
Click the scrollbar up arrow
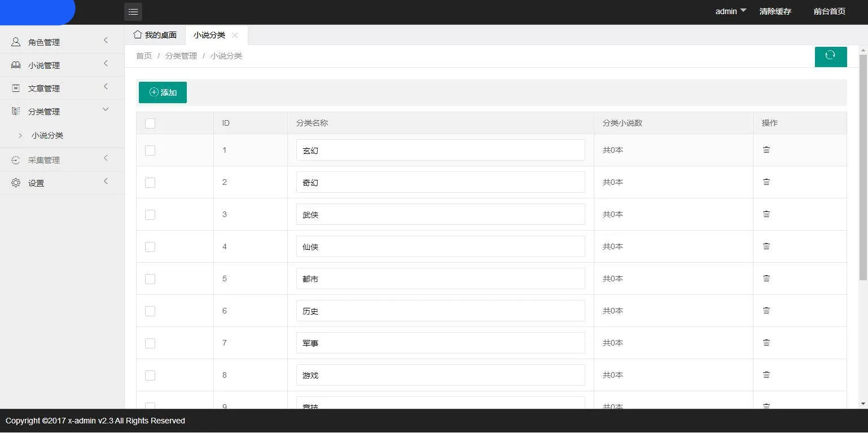pos(863,50)
